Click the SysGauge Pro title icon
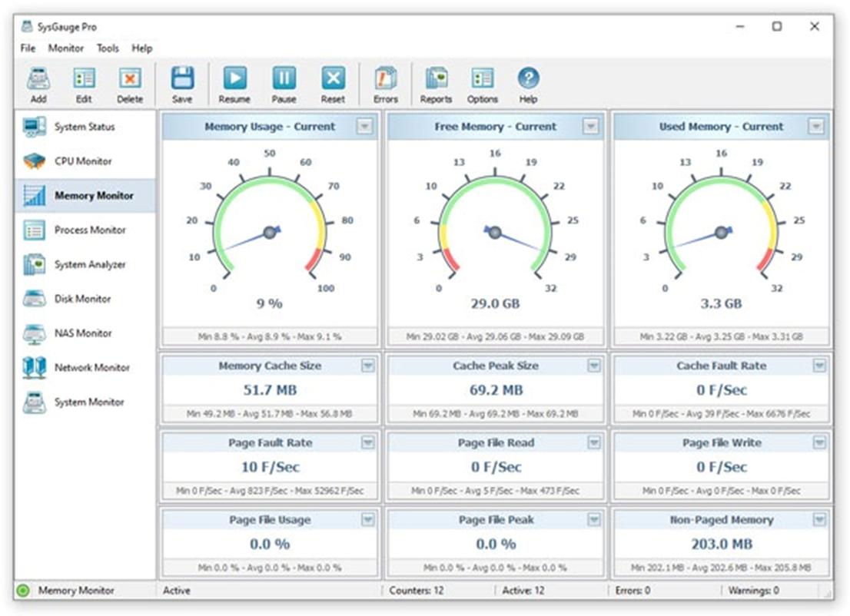The image size is (850, 616). (x=27, y=26)
